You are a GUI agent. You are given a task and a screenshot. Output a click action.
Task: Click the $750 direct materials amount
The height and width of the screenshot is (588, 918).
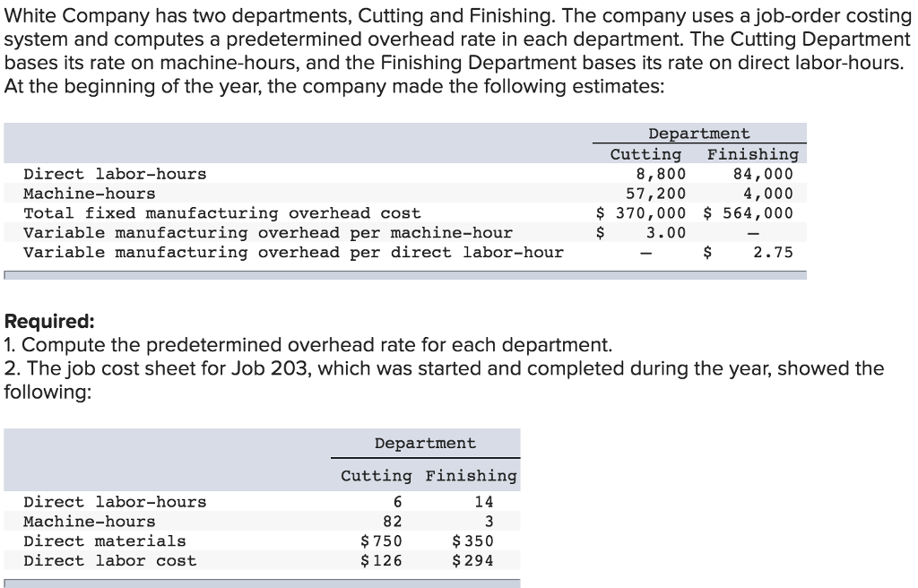pos(381,541)
